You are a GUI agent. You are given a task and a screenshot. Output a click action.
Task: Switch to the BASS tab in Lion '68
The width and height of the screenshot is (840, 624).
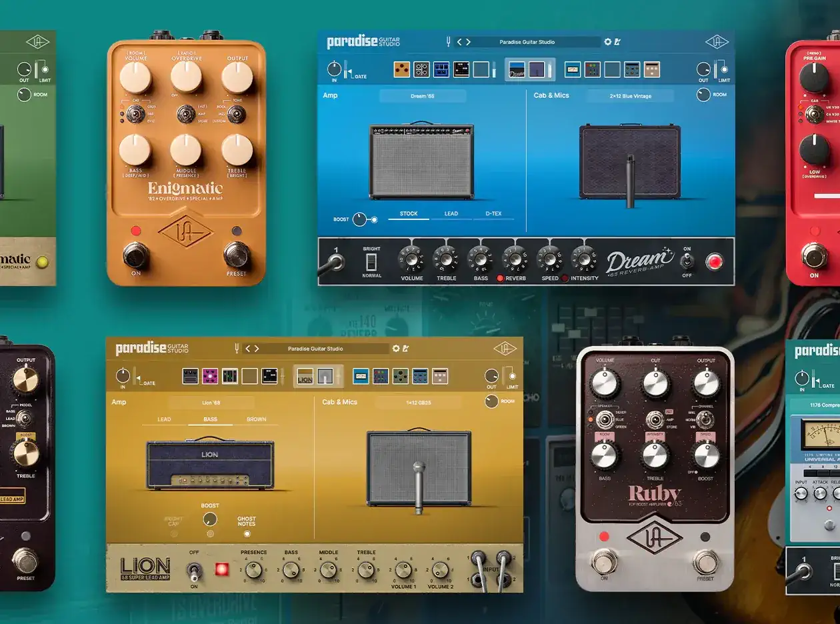click(210, 419)
